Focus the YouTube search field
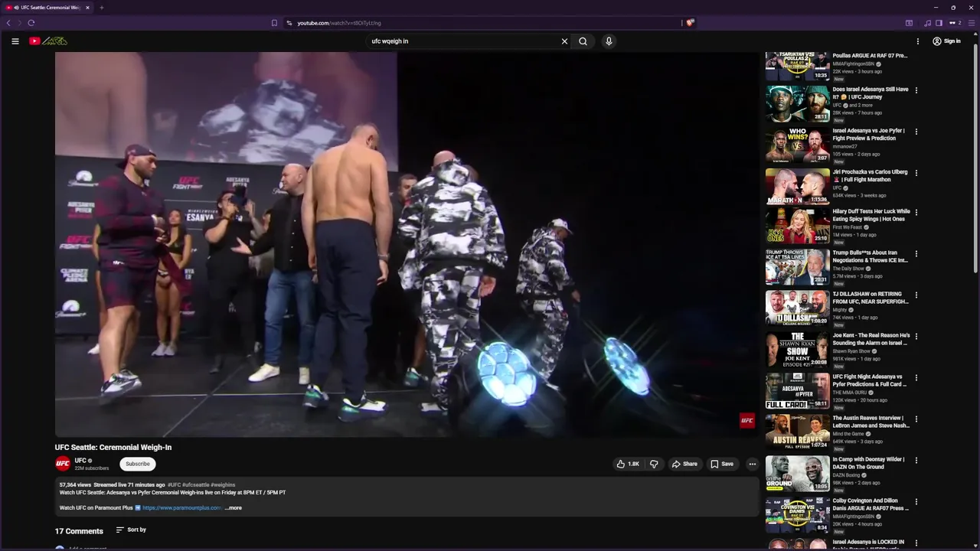980x551 pixels. [463, 41]
